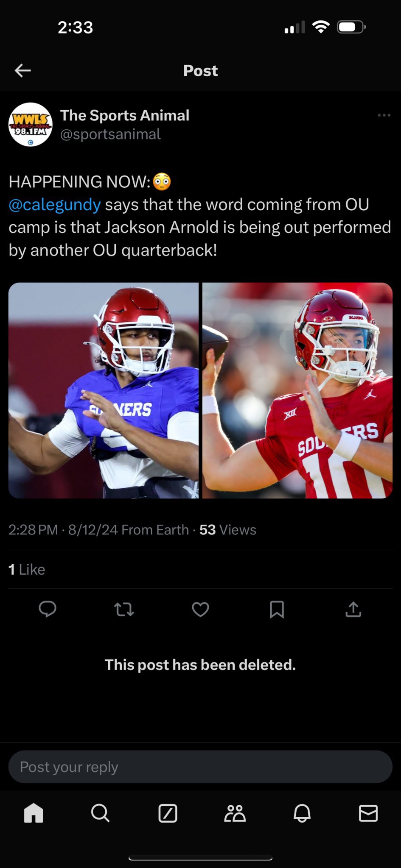Open the Notifications bell
The image size is (401, 868).
point(302,813)
